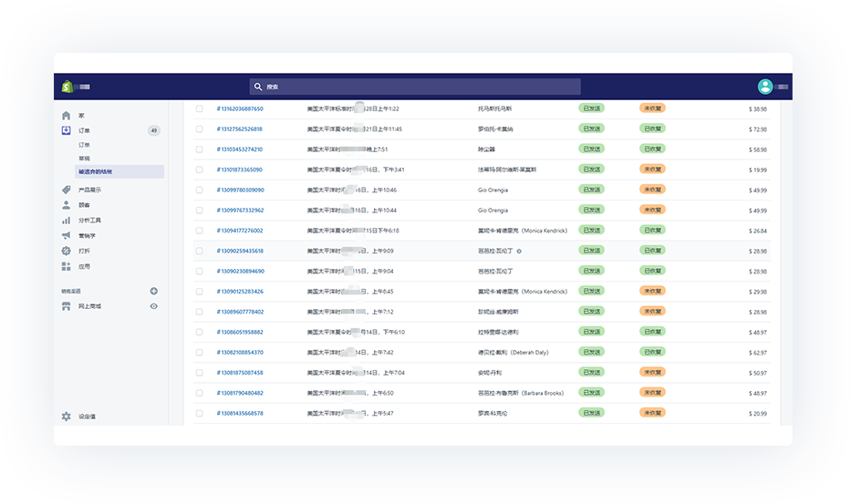
Task: Open Products (产品展示) tag icon
Action: click(x=66, y=190)
